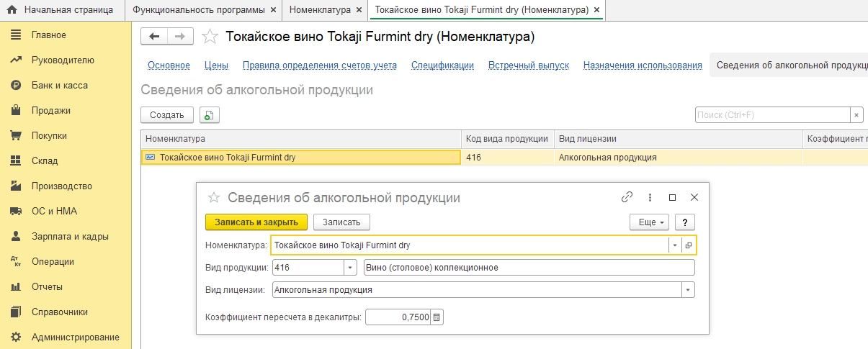Open the calculator icon in коэффициент field

pyautogui.click(x=437, y=317)
